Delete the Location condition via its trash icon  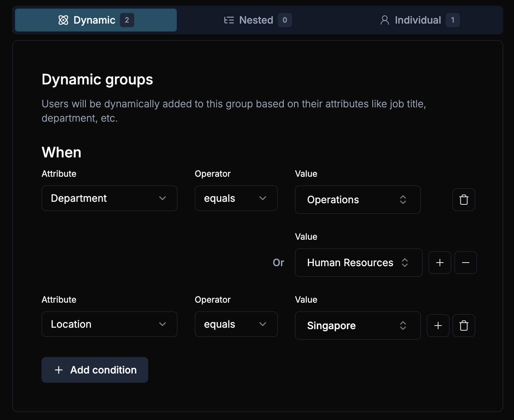click(464, 326)
